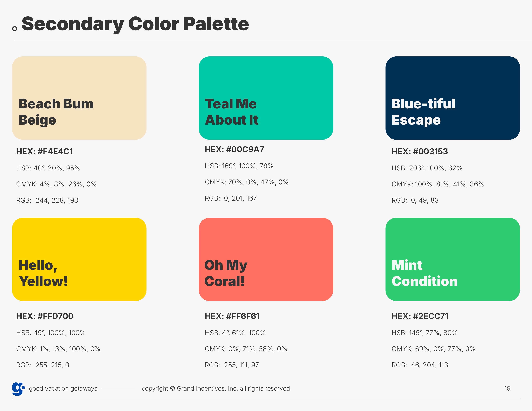532x411 pixels.
Task: Click the CMYK: 100%, 81%, 41%, 36% line
Action: pyautogui.click(x=438, y=184)
